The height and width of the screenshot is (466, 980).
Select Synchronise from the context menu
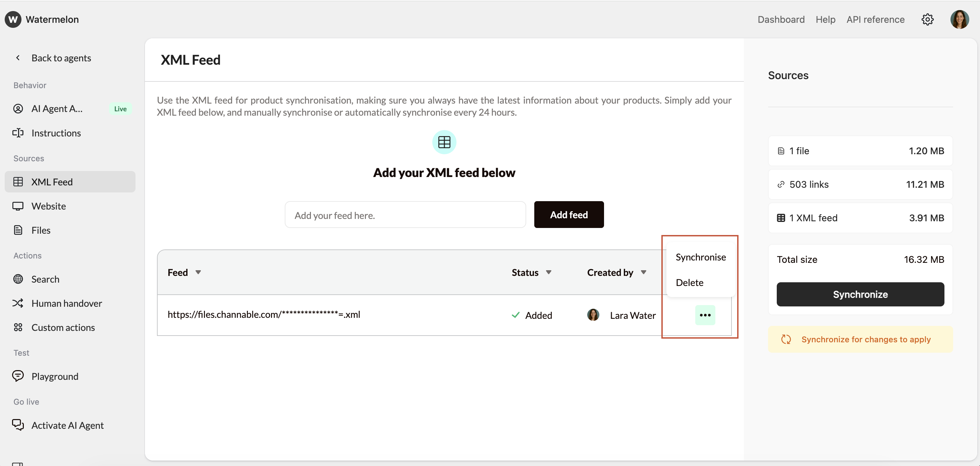pos(701,257)
